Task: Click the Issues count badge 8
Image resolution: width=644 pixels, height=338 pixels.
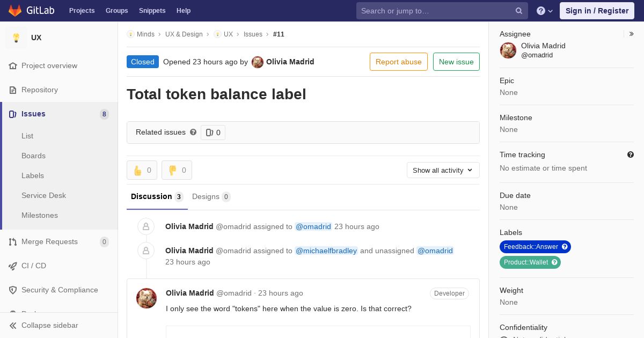Action: tap(104, 114)
